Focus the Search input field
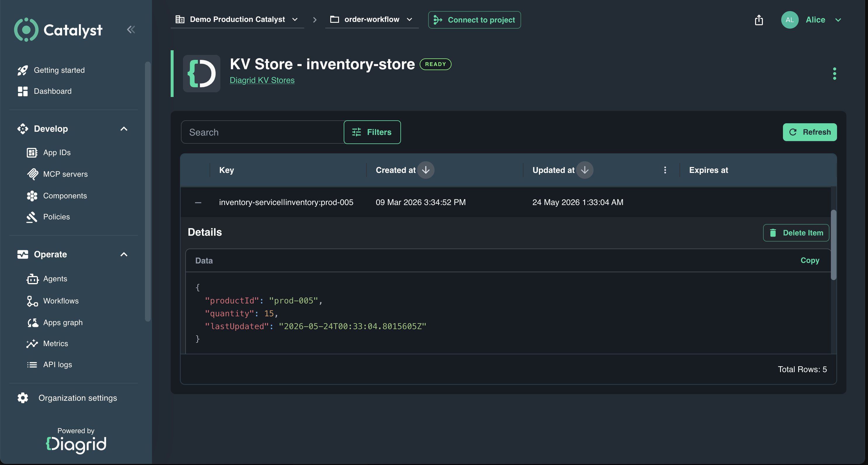Viewport: 868px width, 465px height. 262,132
